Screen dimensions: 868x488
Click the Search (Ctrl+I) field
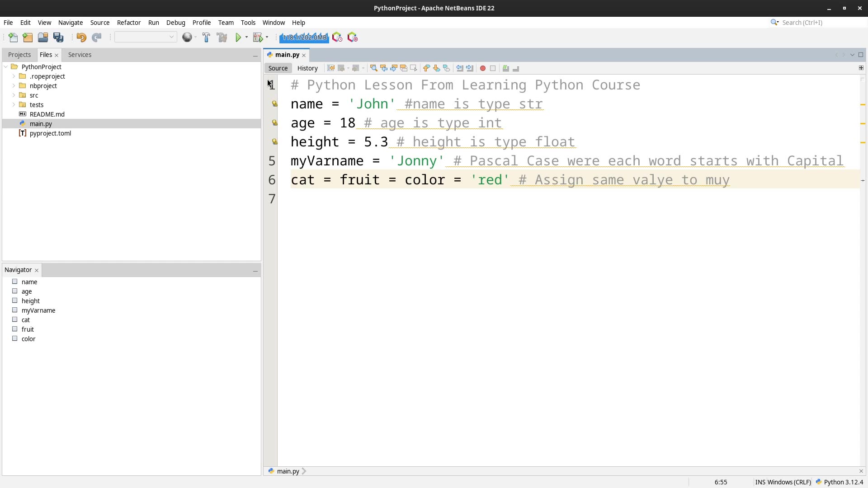(x=818, y=23)
